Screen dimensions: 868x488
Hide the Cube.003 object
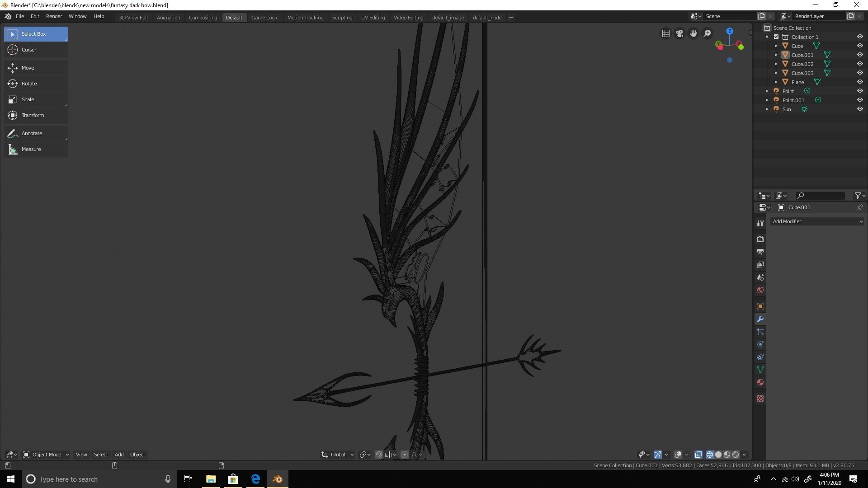point(860,73)
